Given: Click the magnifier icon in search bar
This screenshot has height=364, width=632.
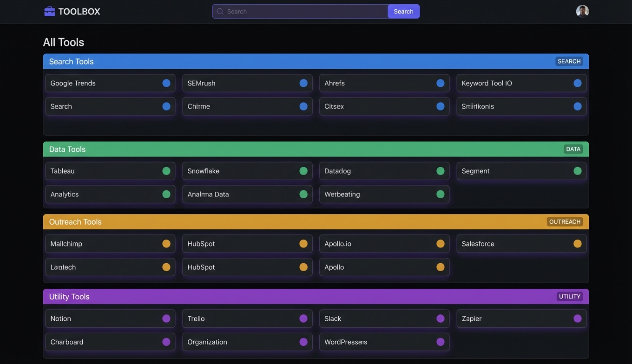Looking at the screenshot, I should (x=220, y=12).
